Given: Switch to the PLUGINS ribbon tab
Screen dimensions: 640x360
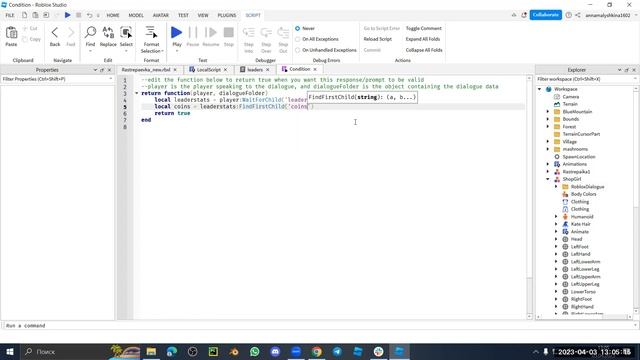Looking at the screenshot, I should coord(227,15).
